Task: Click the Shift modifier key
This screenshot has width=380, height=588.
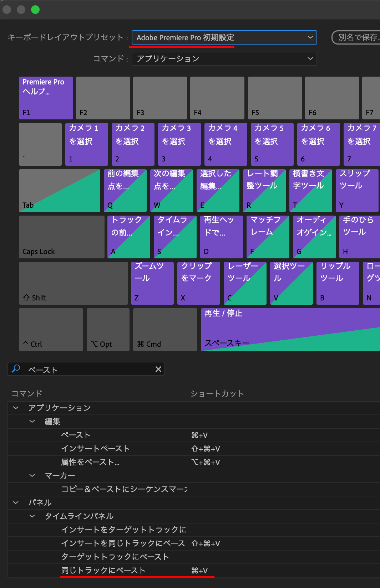Action: pyautogui.click(x=74, y=283)
